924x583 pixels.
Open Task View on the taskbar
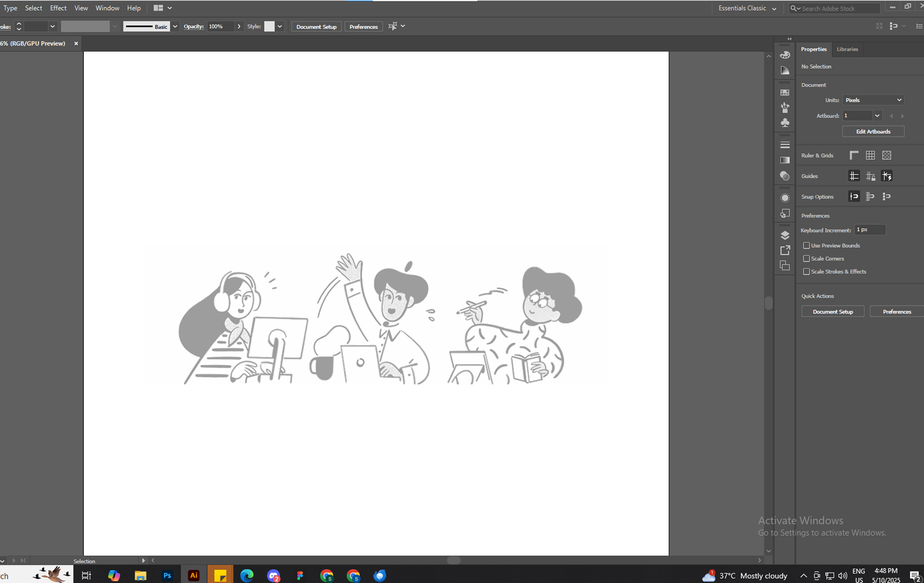[x=86, y=575]
